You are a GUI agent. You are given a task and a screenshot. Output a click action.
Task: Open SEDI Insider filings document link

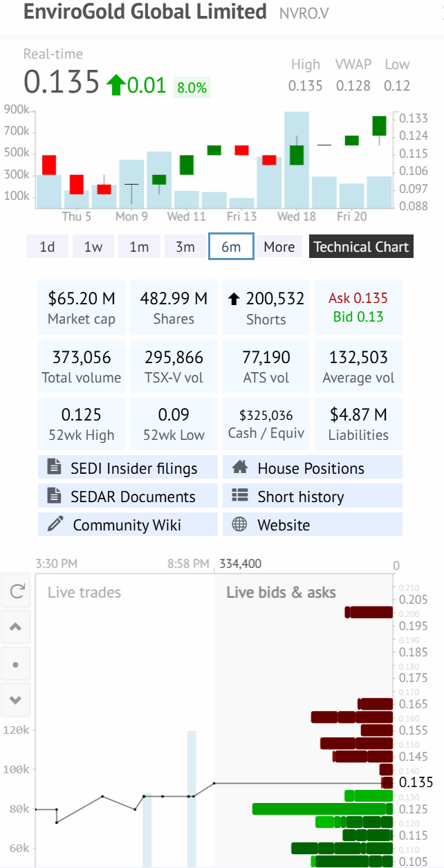point(128,468)
